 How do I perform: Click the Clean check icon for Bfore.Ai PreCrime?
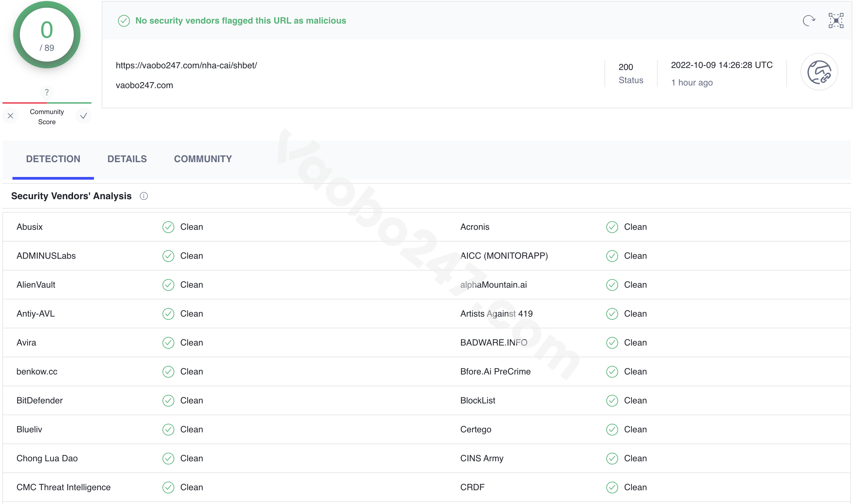tap(612, 371)
